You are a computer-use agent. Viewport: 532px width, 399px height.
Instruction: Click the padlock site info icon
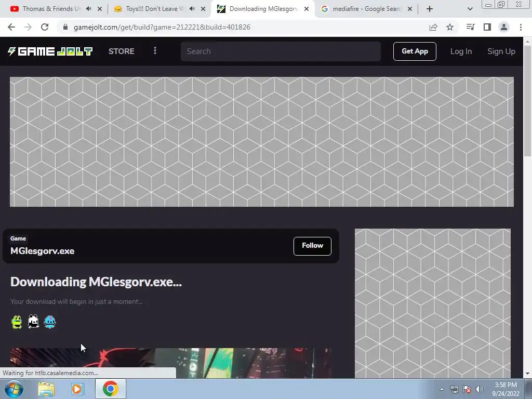(x=65, y=27)
